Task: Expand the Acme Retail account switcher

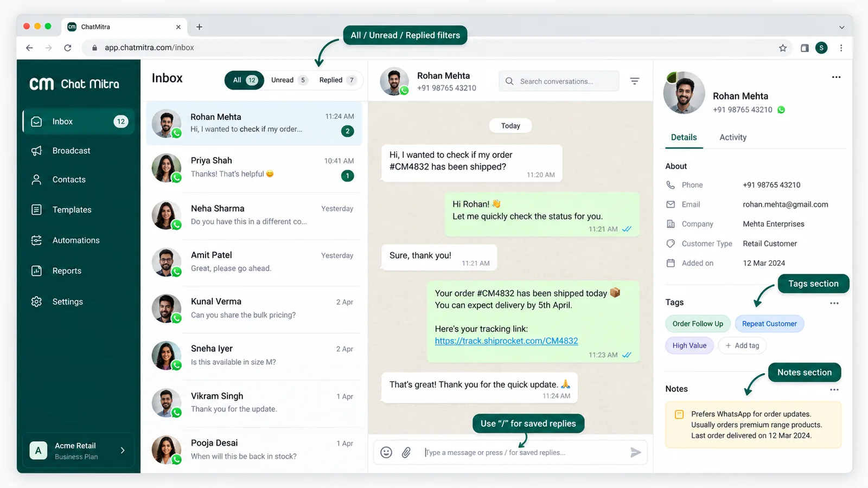Action: [x=78, y=451]
